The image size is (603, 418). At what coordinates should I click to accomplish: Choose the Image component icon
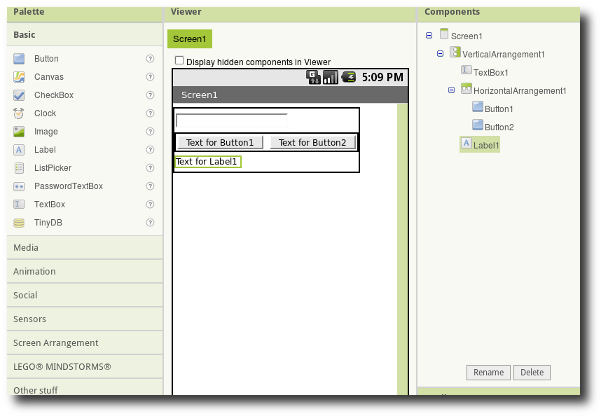(19, 131)
